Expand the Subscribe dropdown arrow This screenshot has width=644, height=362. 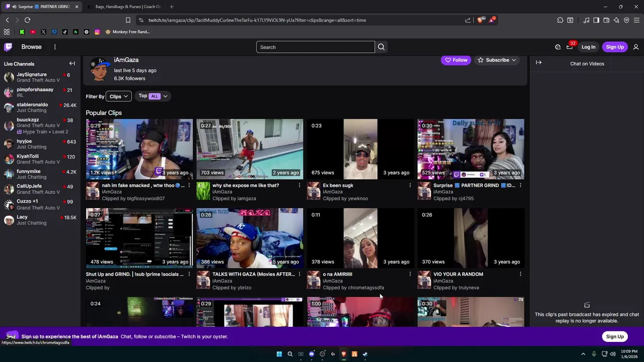pos(514,60)
